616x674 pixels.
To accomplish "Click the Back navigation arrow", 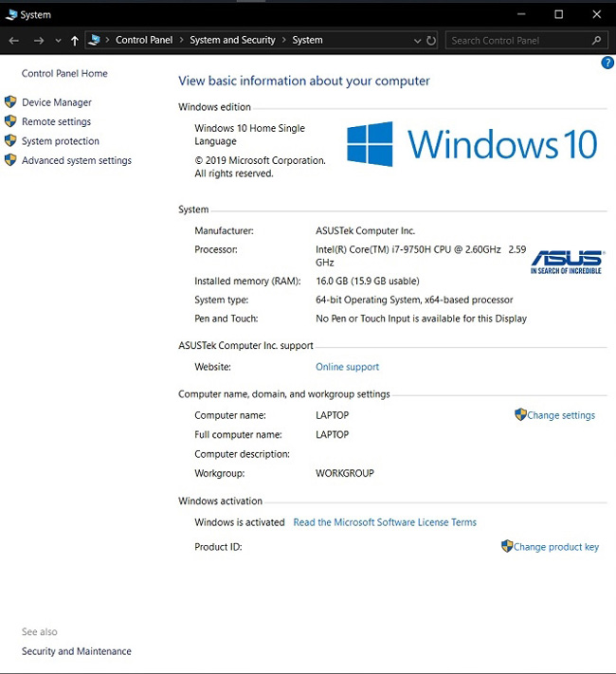I will click(x=14, y=41).
